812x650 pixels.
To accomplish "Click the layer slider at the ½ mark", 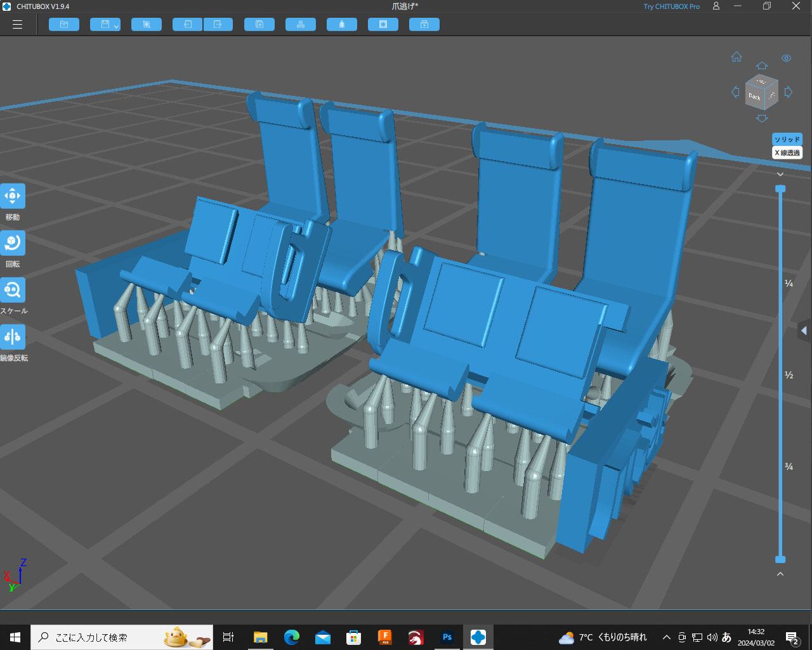I will [x=781, y=375].
